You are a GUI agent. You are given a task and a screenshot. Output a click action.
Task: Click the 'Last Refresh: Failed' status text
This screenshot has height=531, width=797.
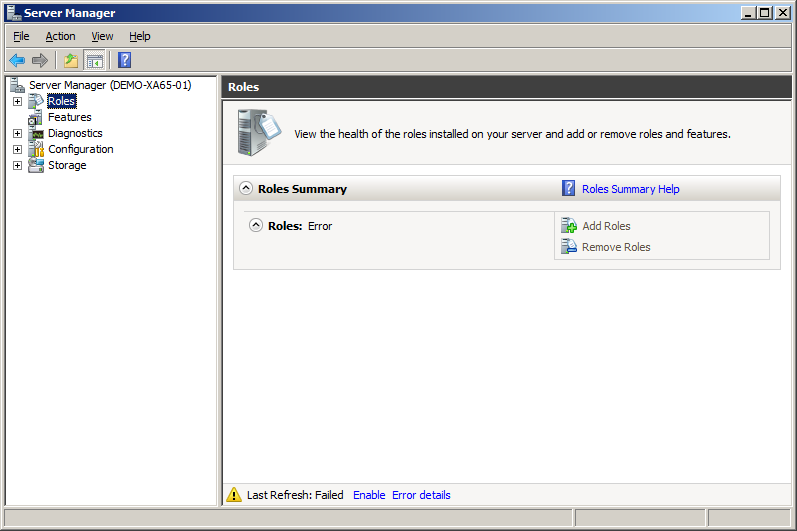(295, 495)
